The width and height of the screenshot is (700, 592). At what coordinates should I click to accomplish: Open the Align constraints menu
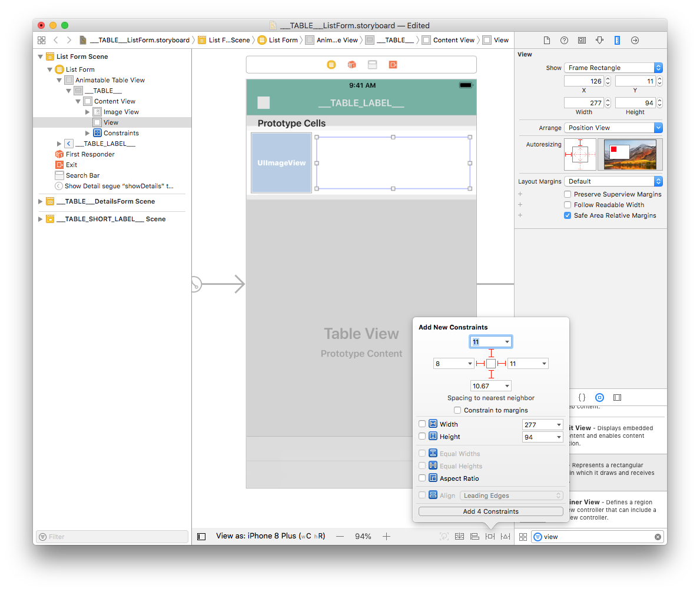pos(475,536)
